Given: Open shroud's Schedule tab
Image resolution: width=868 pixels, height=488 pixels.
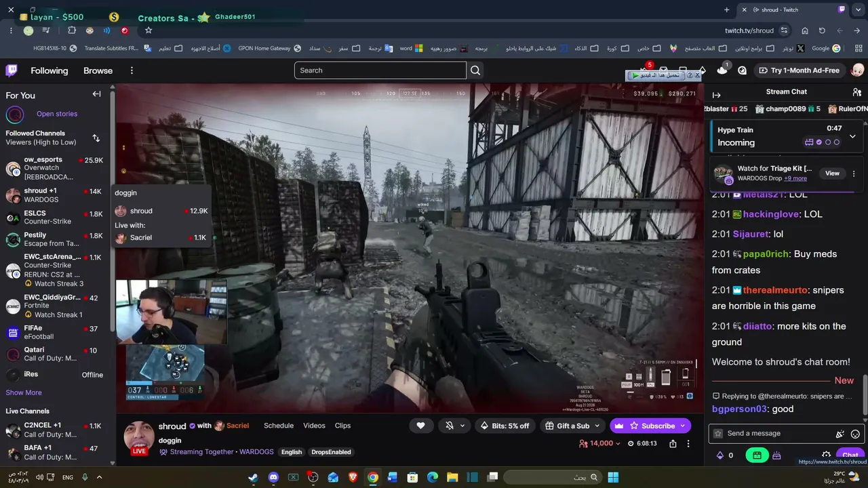Looking at the screenshot, I should (x=279, y=426).
